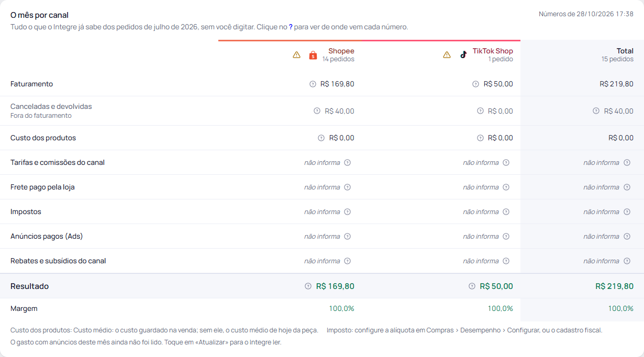644x357 pixels.
Task: Show help for TikTok Shop Impostos
Action: coord(506,212)
